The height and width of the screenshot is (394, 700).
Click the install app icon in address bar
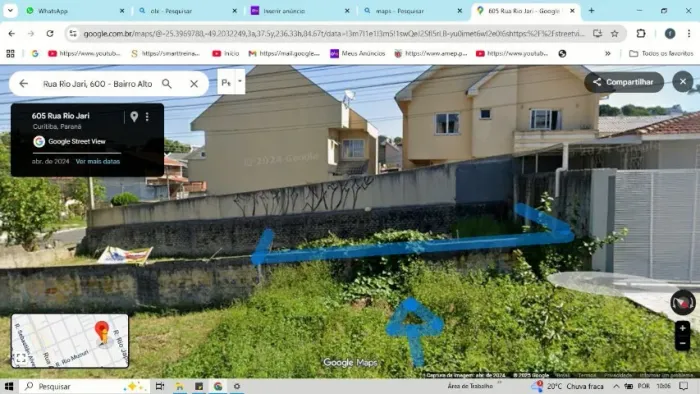coord(597,33)
